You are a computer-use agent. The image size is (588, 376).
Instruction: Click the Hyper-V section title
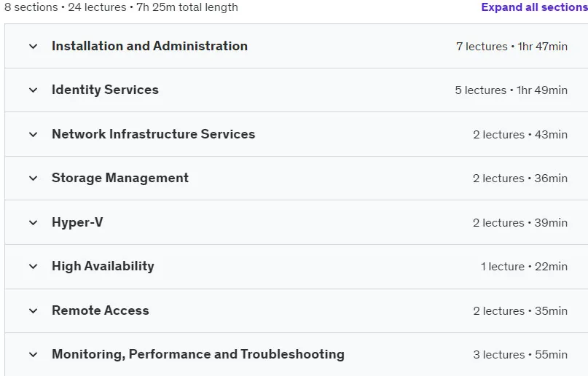coord(77,222)
